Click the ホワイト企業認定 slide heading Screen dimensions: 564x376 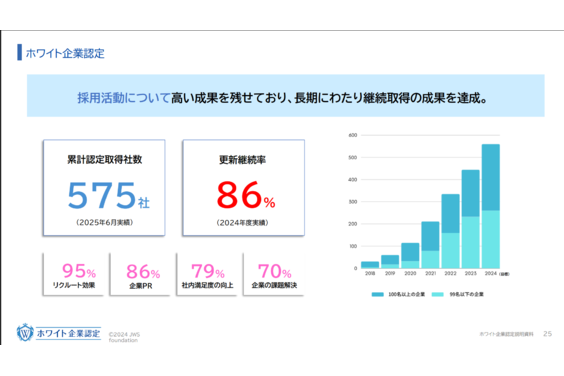pos(65,53)
